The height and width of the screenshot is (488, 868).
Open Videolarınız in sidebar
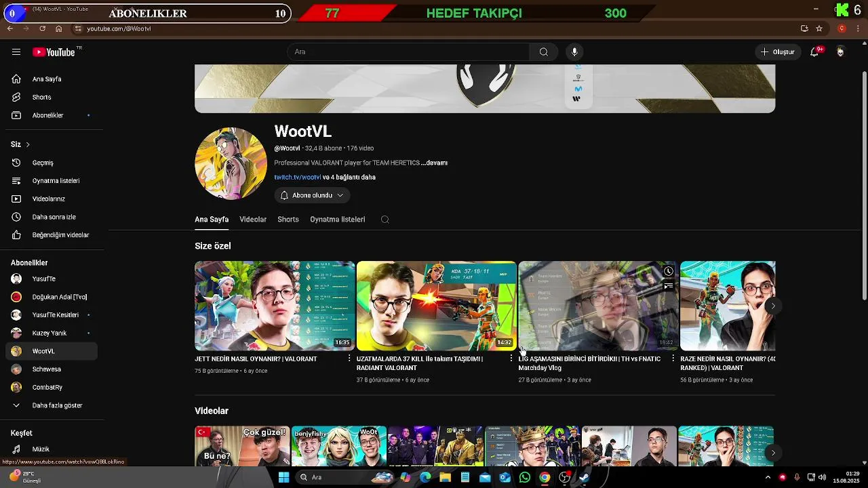(x=52, y=199)
